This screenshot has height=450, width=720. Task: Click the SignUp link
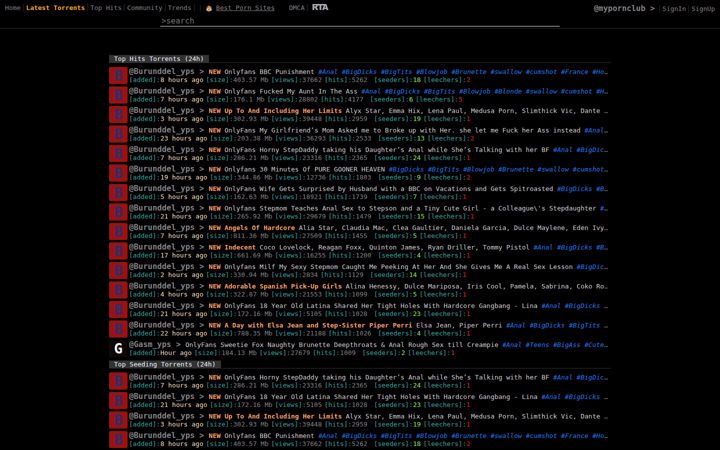[703, 9]
